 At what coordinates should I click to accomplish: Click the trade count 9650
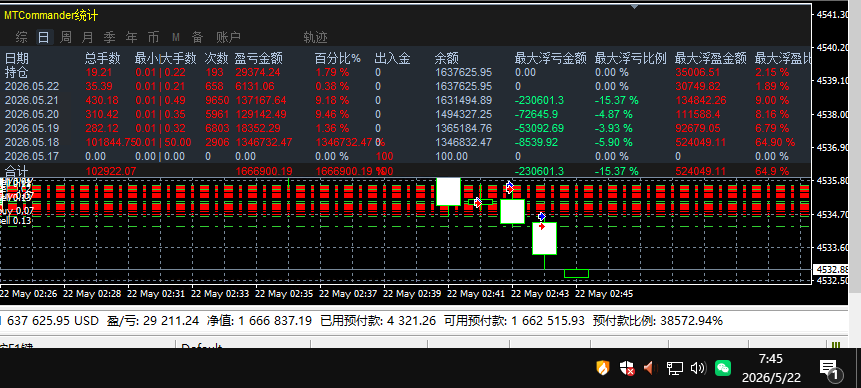click(x=216, y=100)
